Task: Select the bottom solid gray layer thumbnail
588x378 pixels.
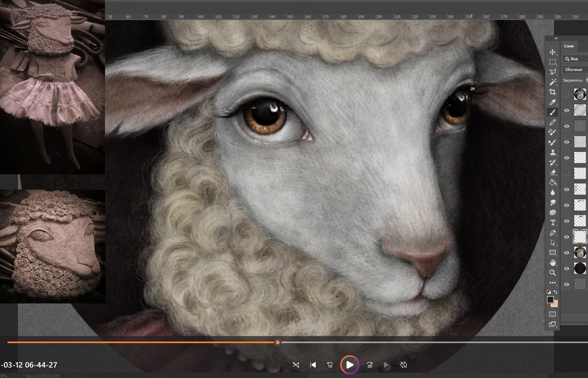Action: 580,284
